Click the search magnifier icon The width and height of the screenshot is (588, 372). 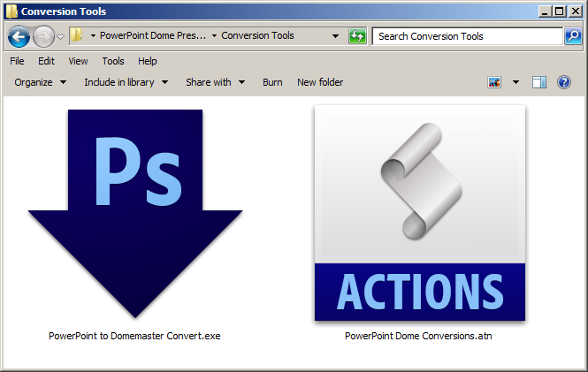(x=573, y=37)
